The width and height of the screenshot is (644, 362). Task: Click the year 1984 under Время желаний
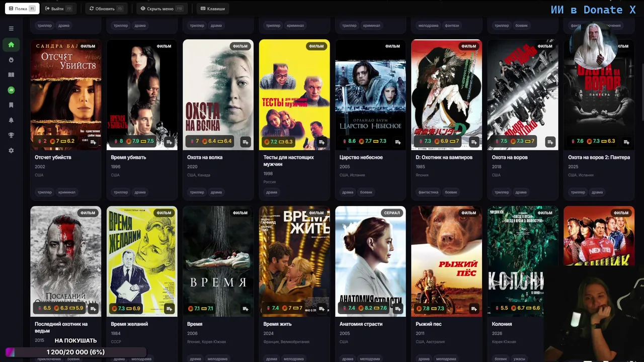116,333
